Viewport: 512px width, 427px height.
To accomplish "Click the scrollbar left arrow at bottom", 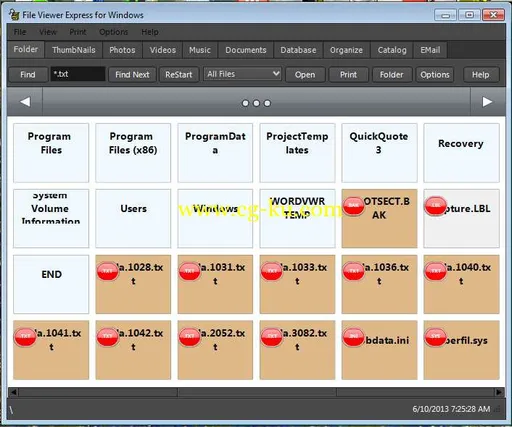I will (x=13, y=392).
